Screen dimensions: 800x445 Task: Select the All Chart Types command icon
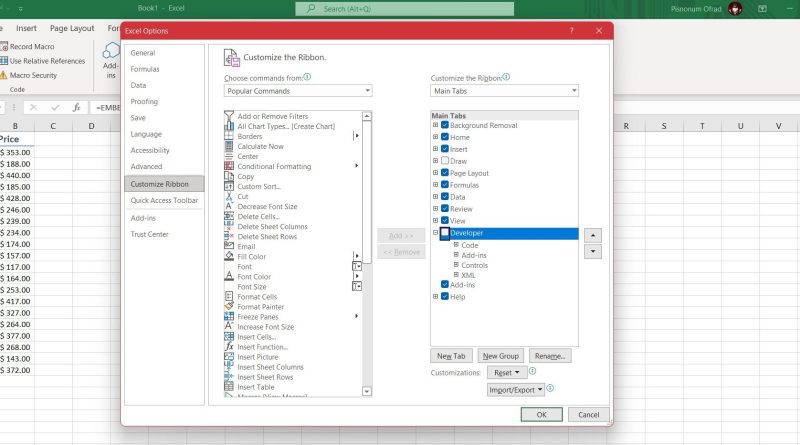click(x=229, y=126)
